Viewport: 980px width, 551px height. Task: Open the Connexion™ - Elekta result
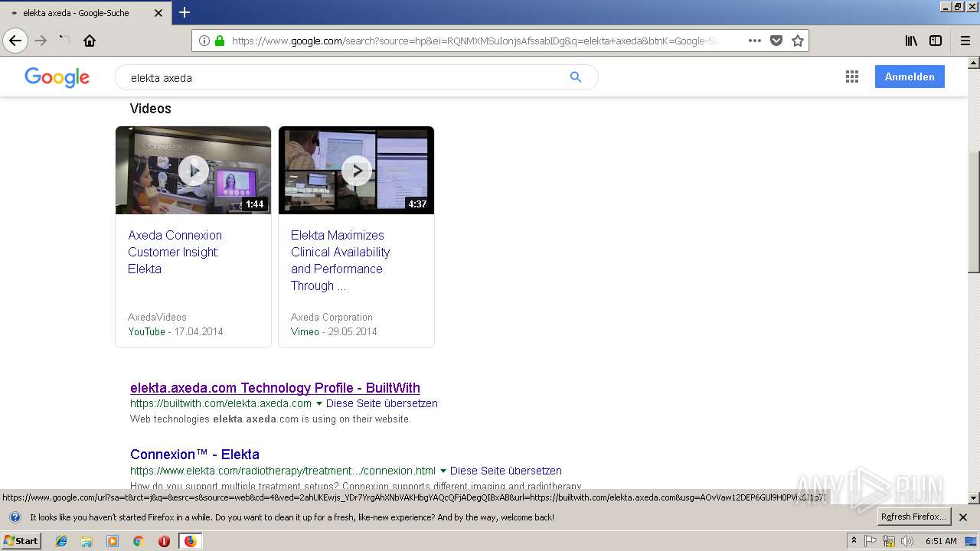[194, 454]
